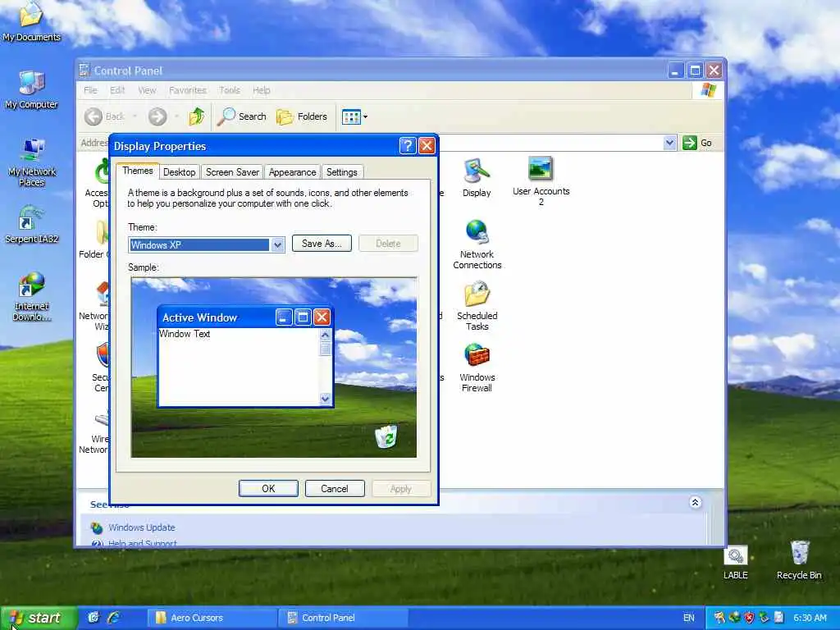This screenshot has height=630, width=840.
Task: Switch to the Desktop tab
Action: (x=179, y=172)
